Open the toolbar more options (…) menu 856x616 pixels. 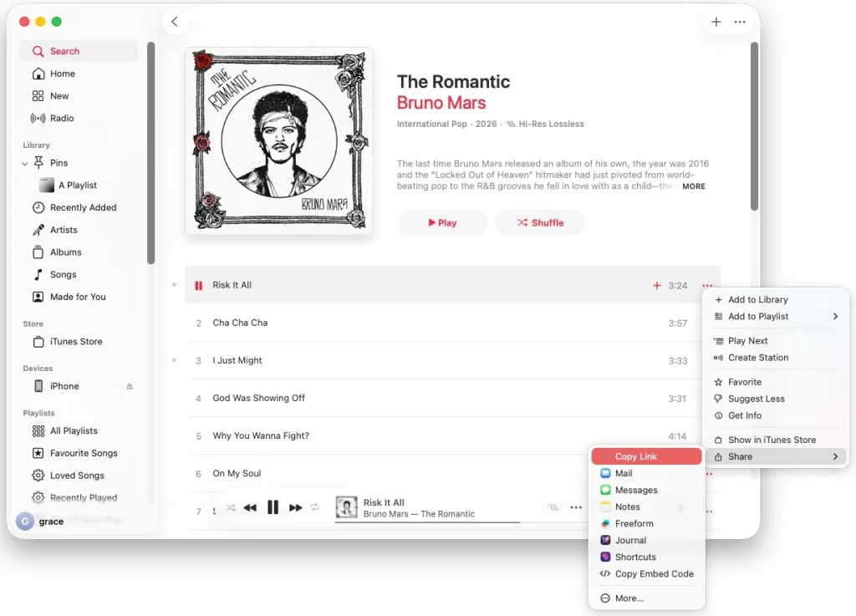[x=740, y=22]
